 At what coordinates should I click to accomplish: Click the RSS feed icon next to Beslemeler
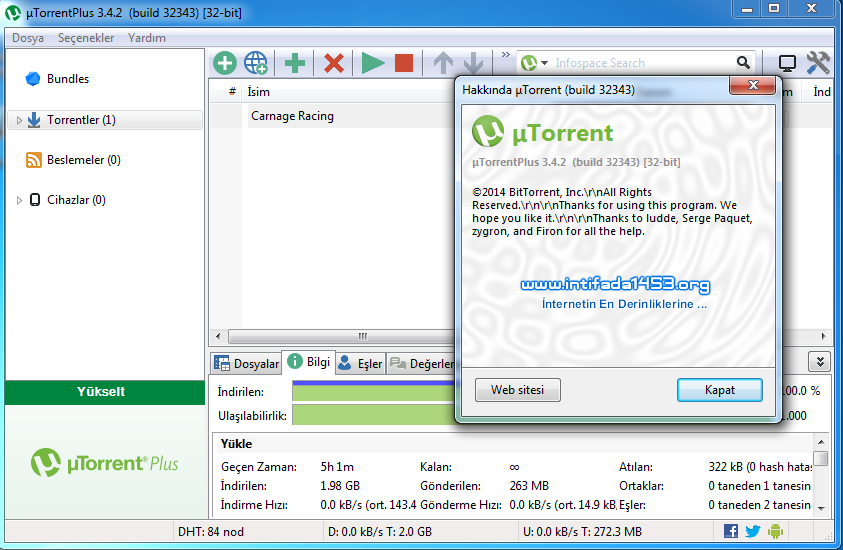[x=33, y=160]
